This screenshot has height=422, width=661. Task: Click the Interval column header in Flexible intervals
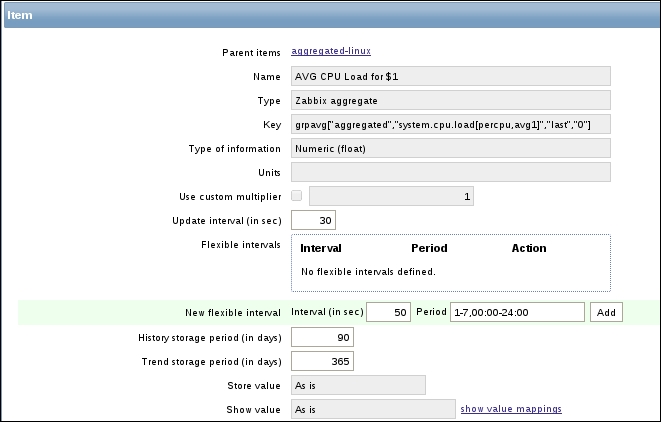click(x=321, y=248)
